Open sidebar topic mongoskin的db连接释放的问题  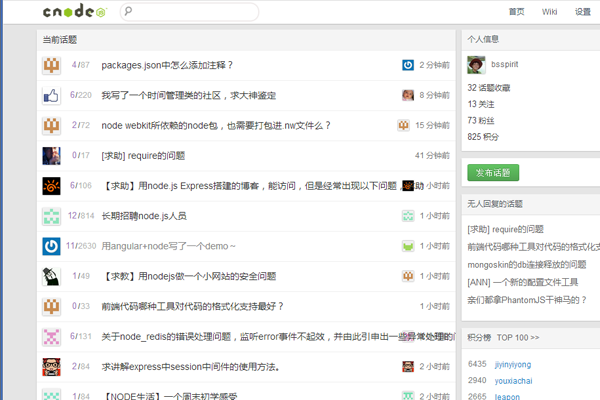coord(527,264)
